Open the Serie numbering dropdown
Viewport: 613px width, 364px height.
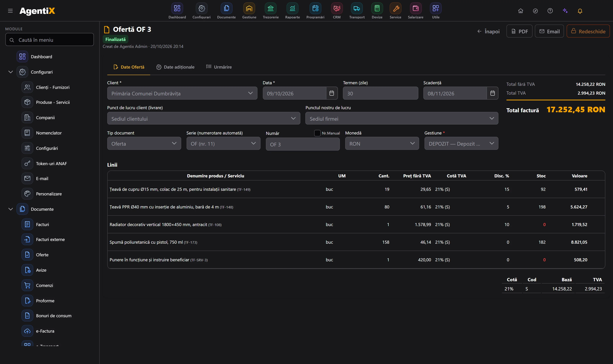click(x=223, y=143)
